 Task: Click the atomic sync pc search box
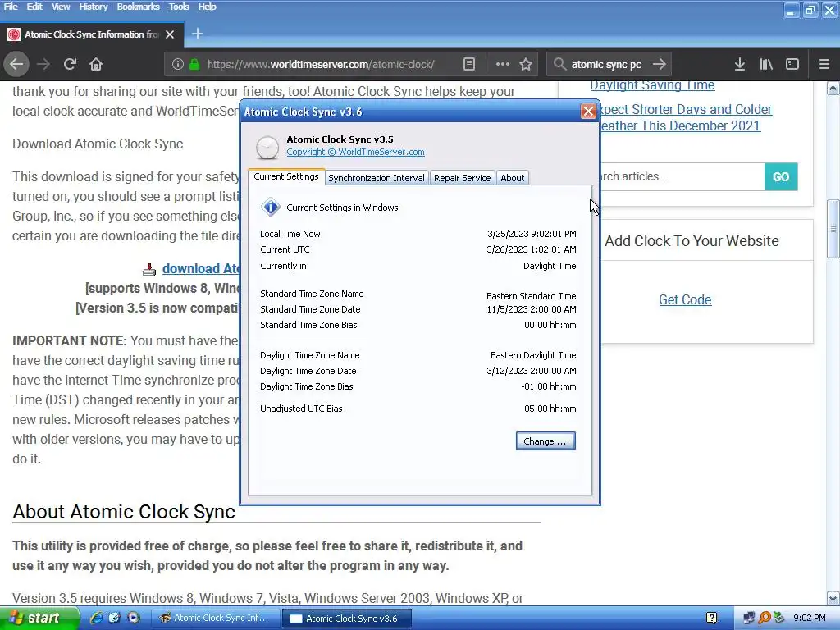[x=605, y=64]
